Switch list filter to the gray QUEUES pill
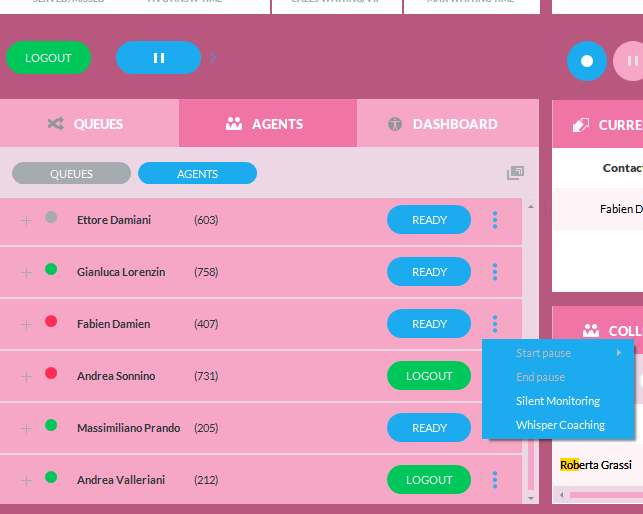Viewport: 643px width, 514px height. point(71,174)
